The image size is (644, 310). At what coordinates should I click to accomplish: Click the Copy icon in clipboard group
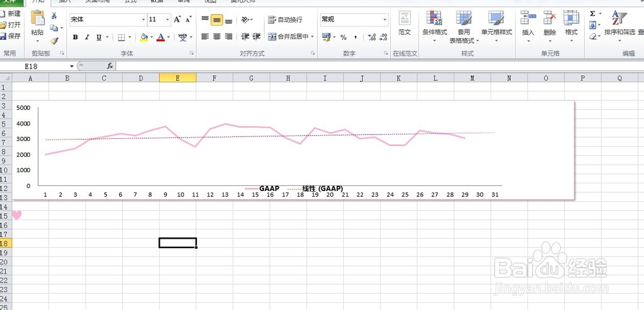point(54,28)
